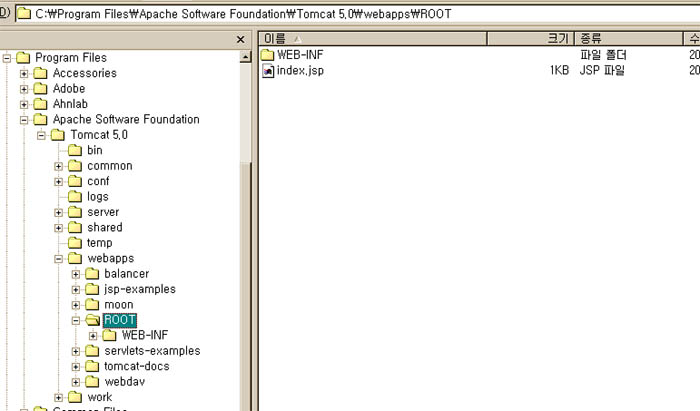Click the Tomcat 5.0 folder icon
This screenshot has height=411, width=700.
pyautogui.click(x=59, y=135)
